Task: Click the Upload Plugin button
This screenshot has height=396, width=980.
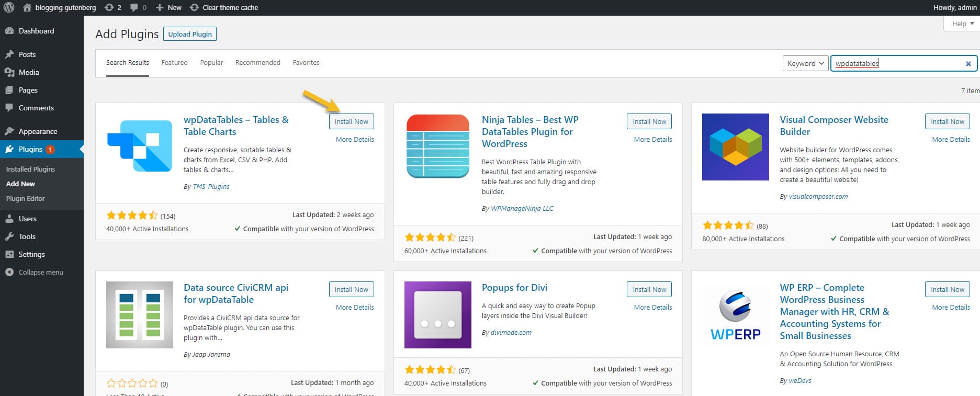Action: tap(190, 34)
